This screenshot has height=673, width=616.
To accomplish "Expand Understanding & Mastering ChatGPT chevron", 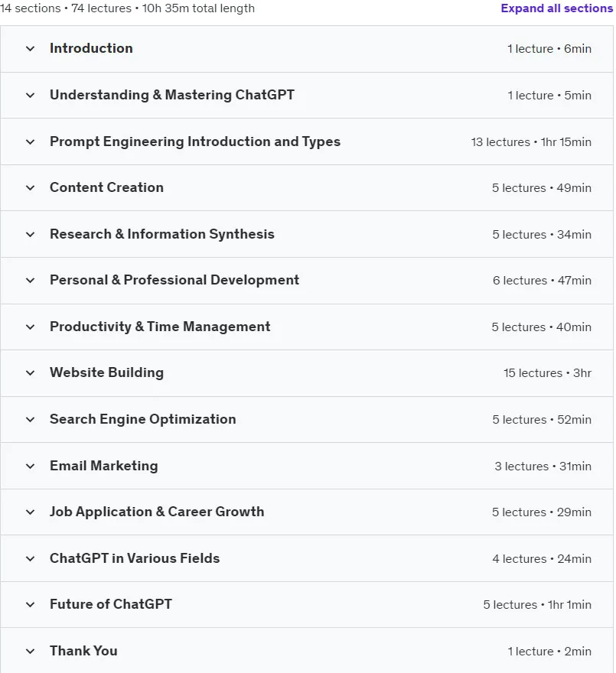I will tap(30, 96).
